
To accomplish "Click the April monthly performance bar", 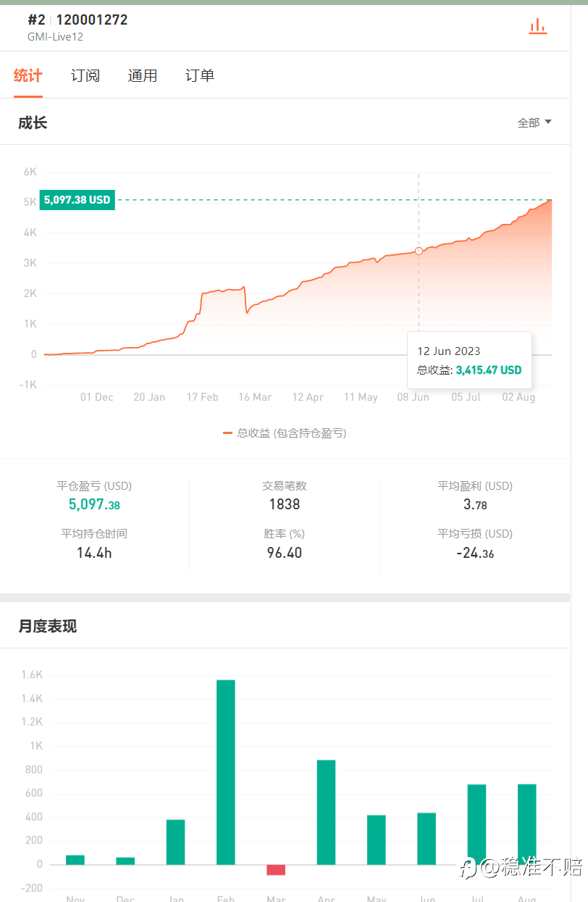I will [x=326, y=812].
